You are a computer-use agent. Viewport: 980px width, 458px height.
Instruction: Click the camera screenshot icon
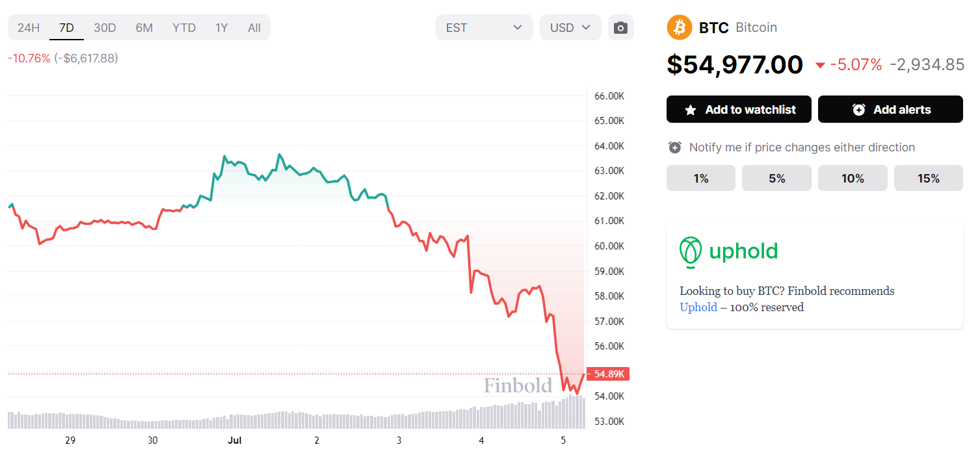621,28
